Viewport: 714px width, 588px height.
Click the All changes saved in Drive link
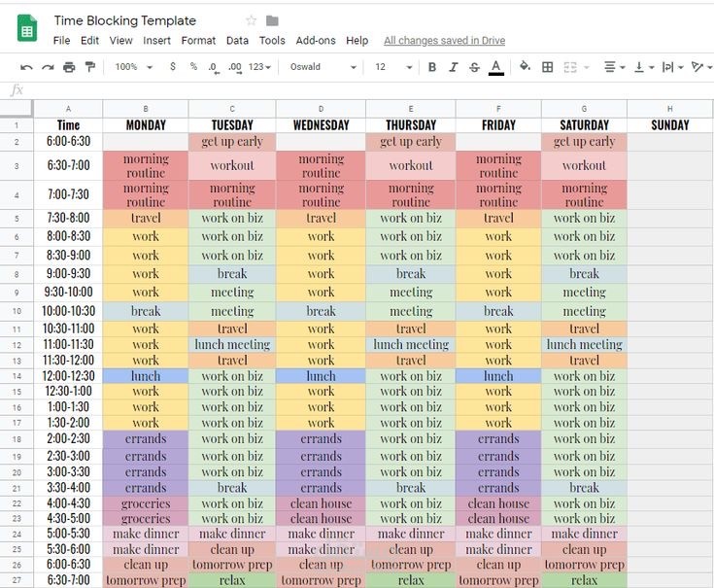(x=445, y=41)
